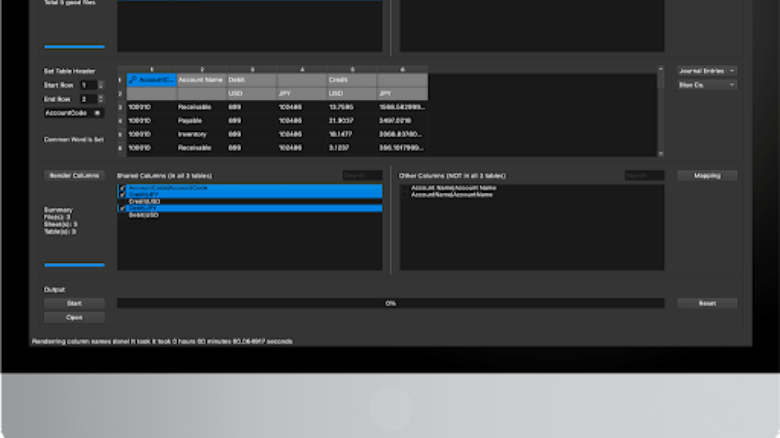Viewport: 780px width, 438px height.
Task: Open the Journal Entries dropdown
Action: 707,71
